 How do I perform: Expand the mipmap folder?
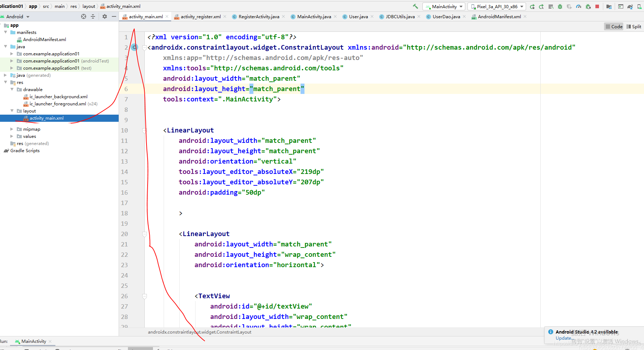[x=12, y=129]
